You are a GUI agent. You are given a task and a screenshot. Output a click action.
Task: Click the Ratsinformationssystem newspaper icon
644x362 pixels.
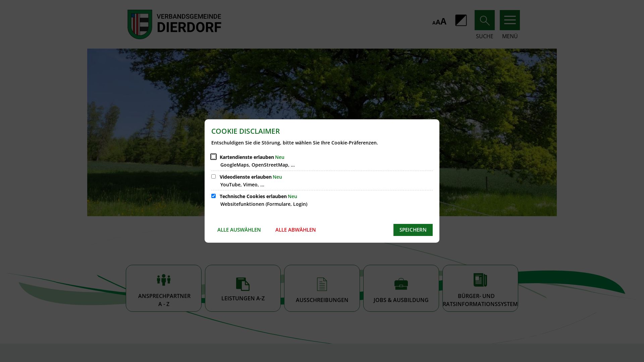coord(480,280)
